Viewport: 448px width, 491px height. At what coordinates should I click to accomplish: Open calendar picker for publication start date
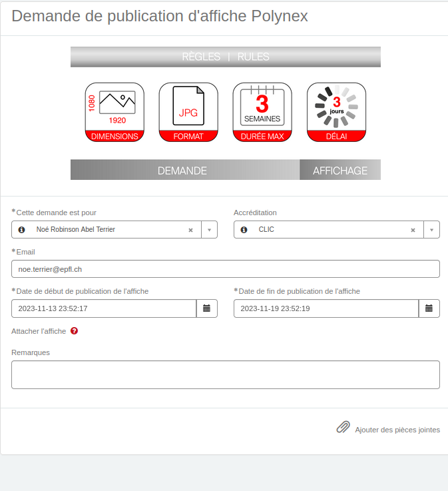click(206, 308)
